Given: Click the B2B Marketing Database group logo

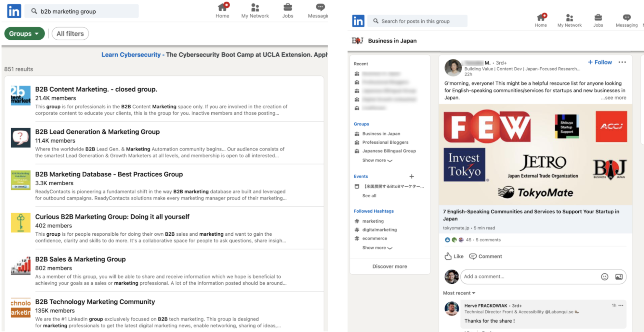Looking at the screenshot, I should 21,180.
